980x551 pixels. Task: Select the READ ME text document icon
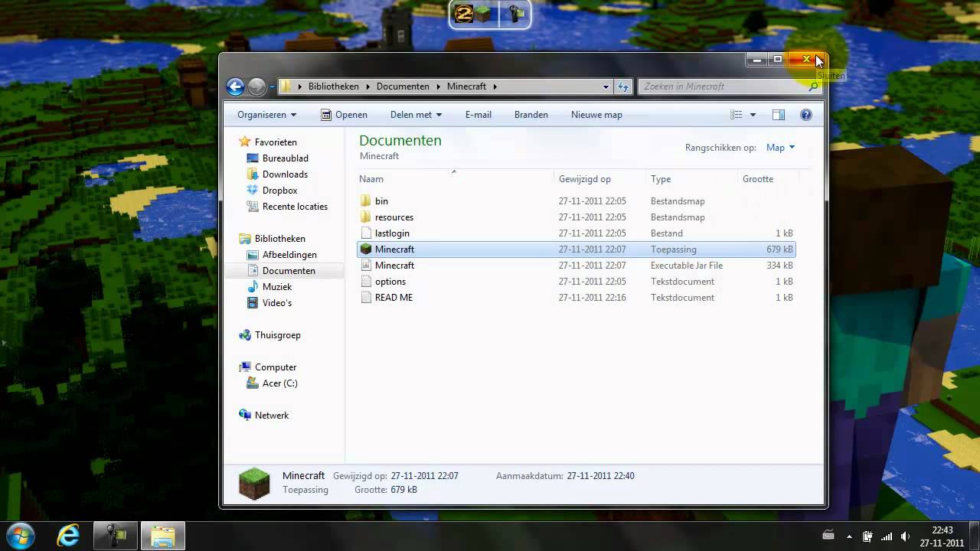(x=365, y=298)
